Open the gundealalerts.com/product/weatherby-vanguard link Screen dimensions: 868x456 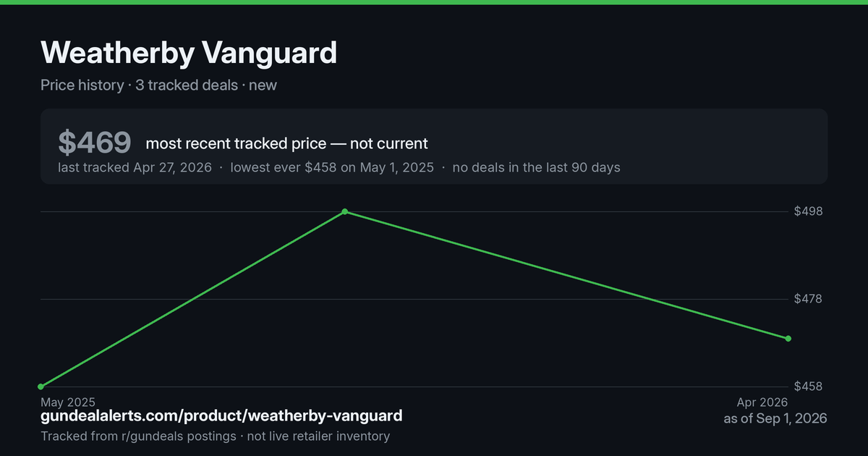click(x=221, y=416)
